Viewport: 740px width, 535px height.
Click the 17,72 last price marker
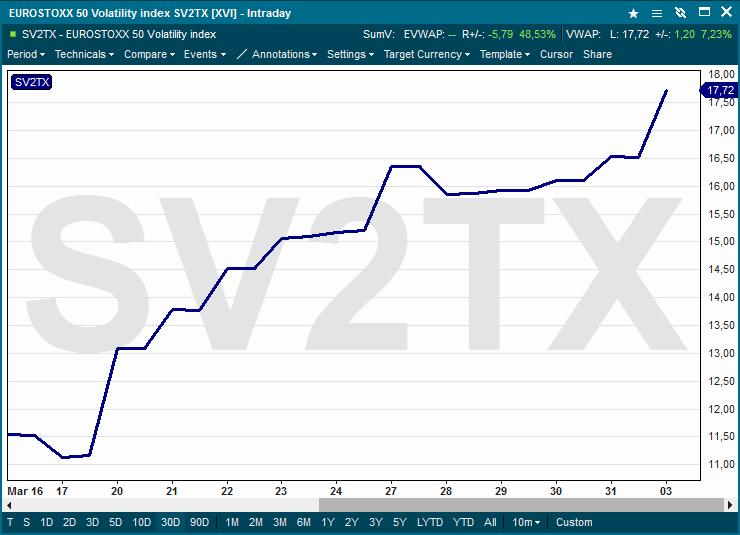[x=720, y=90]
